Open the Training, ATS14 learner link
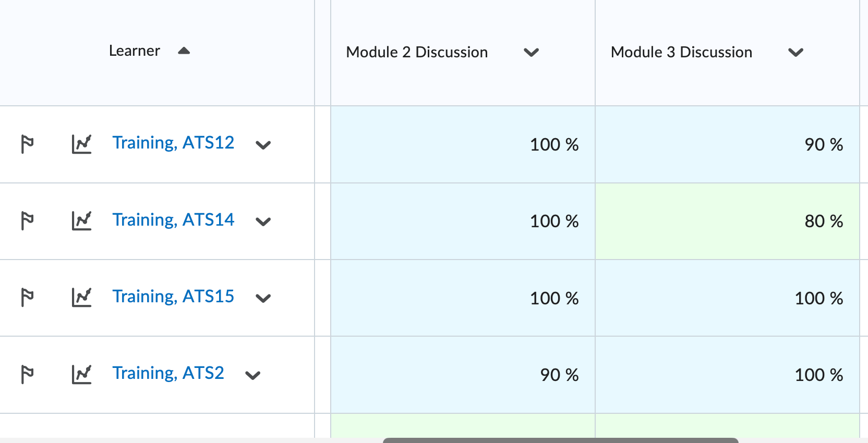The width and height of the screenshot is (868, 443). pyautogui.click(x=173, y=219)
